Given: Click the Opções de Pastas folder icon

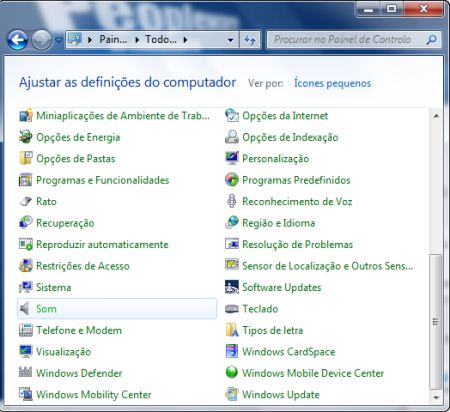Looking at the screenshot, I should pyautogui.click(x=26, y=158).
